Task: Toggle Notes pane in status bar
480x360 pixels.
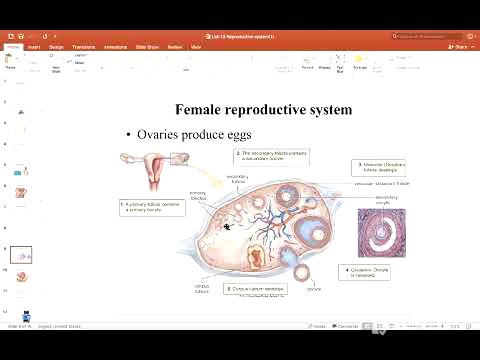Action: click(317, 326)
